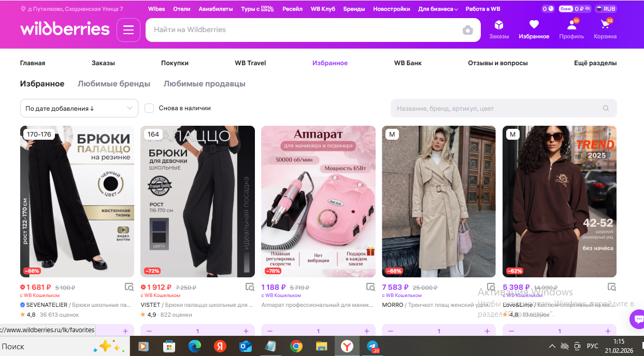Click the 7 583 ₽ price
The image size is (644, 356).
pos(395,287)
